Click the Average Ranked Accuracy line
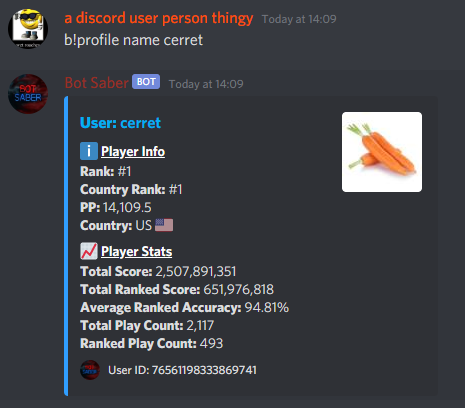The width and height of the screenshot is (465, 408). click(x=184, y=307)
